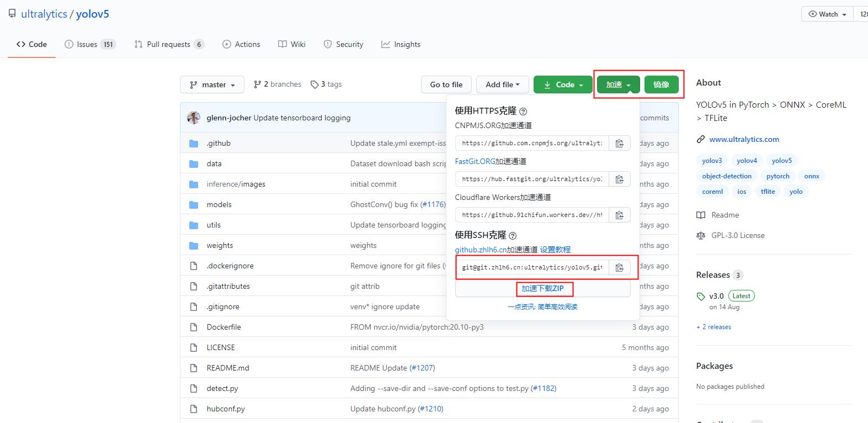Open the Security tab
Image resolution: width=868 pixels, height=423 pixels.
(343, 44)
